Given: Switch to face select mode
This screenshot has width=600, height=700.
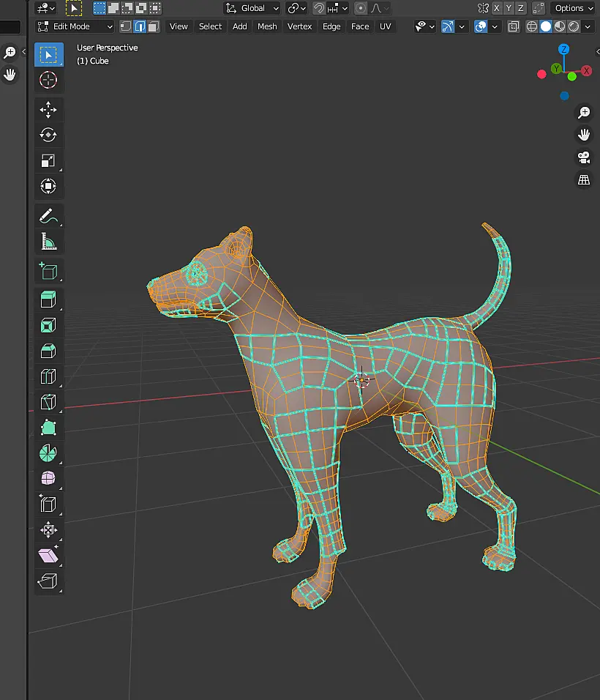Looking at the screenshot, I should [x=154, y=26].
